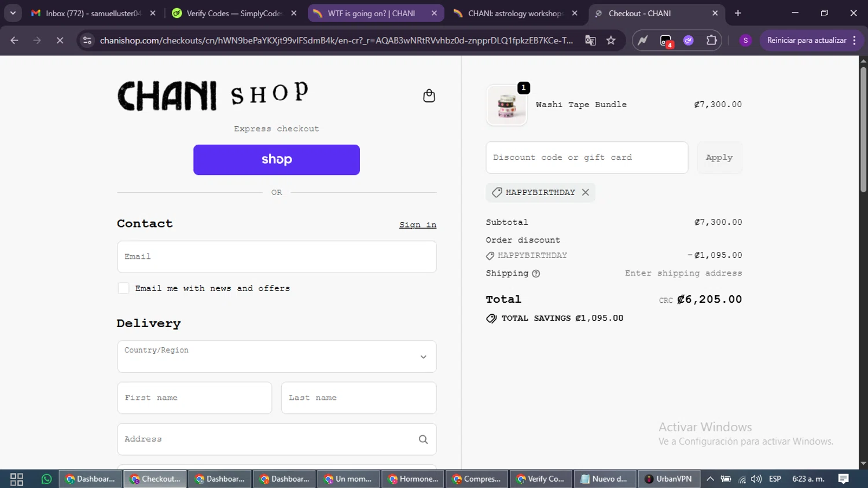Open the Hormone... Chrome taskbar window
This screenshot has width=868, height=488.
[x=413, y=479]
